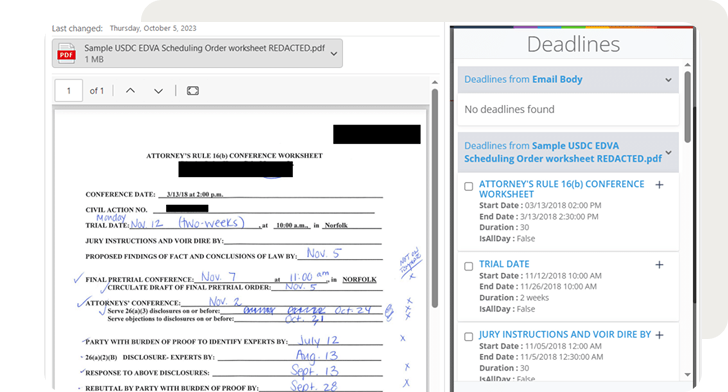The height and width of the screenshot is (392, 728).
Task: Click the PDF viewer vertical scrollbar
Action: (x=435, y=197)
